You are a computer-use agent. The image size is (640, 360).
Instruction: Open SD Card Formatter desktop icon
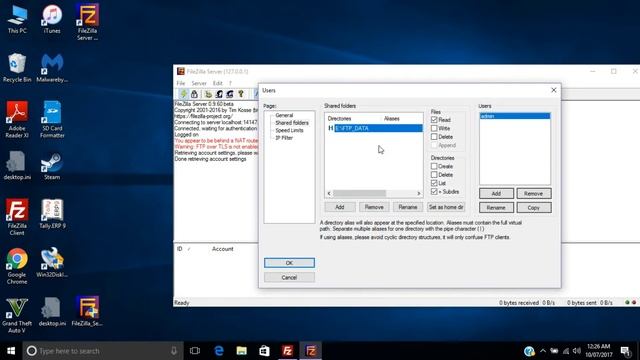(x=52, y=120)
